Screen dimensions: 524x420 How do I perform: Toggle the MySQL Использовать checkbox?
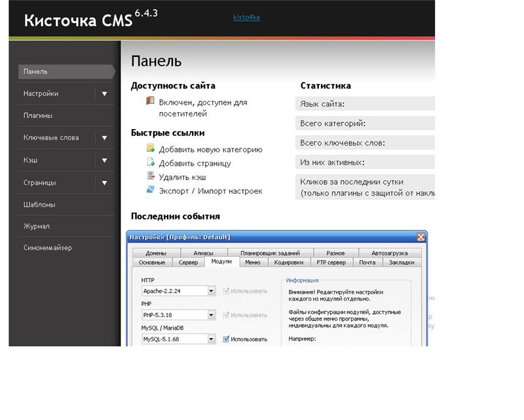(x=227, y=339)
